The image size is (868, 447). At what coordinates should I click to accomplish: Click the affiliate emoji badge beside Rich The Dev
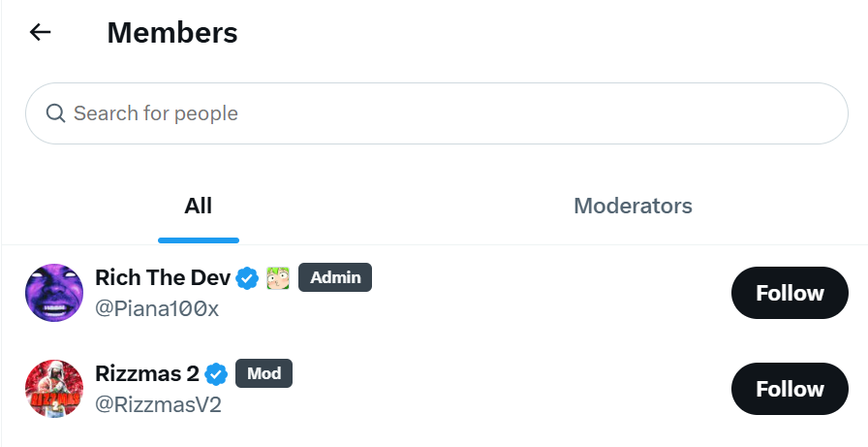pos(277,278)
